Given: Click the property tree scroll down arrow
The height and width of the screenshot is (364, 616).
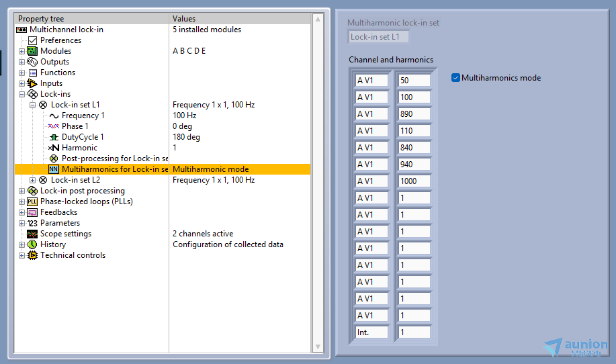Looking at the screenshot, I should (318, 347).
